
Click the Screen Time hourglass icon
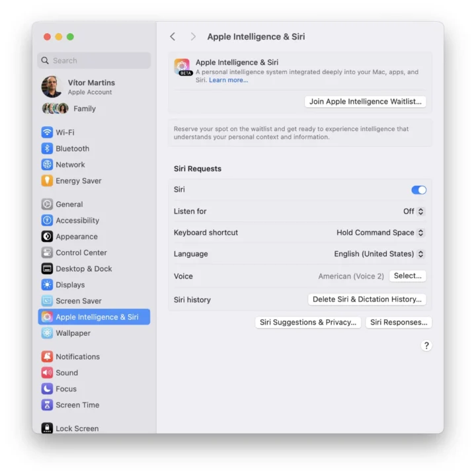(x=47, y=405)
